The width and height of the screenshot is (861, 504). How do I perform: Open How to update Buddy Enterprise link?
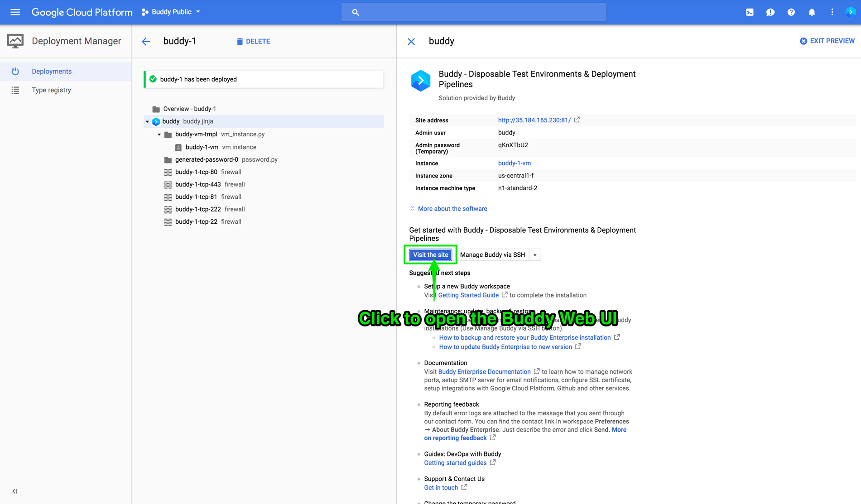pos(505,347)
